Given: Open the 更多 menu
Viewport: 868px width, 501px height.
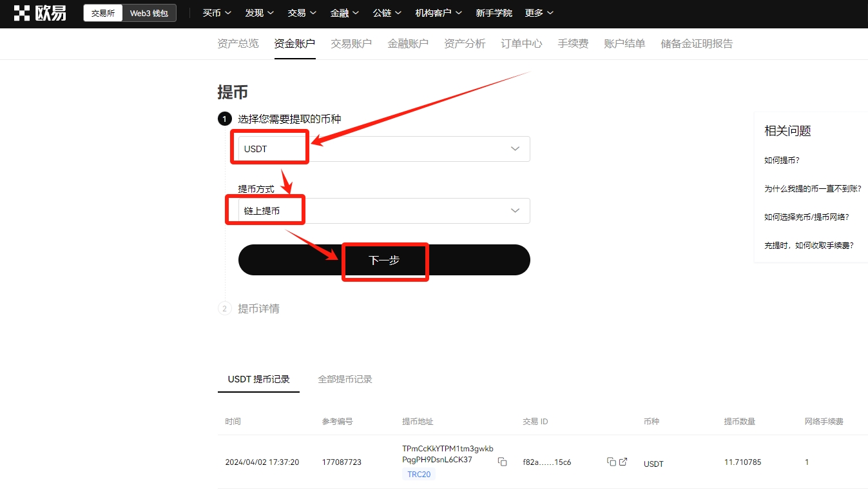Looking at the screenshot, I should click(x=539, y=13).
